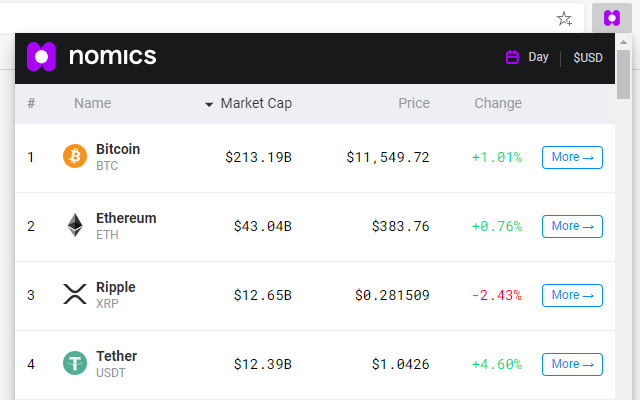
Task: Sort the table by Price column
Action: click(x=414, y=103)
